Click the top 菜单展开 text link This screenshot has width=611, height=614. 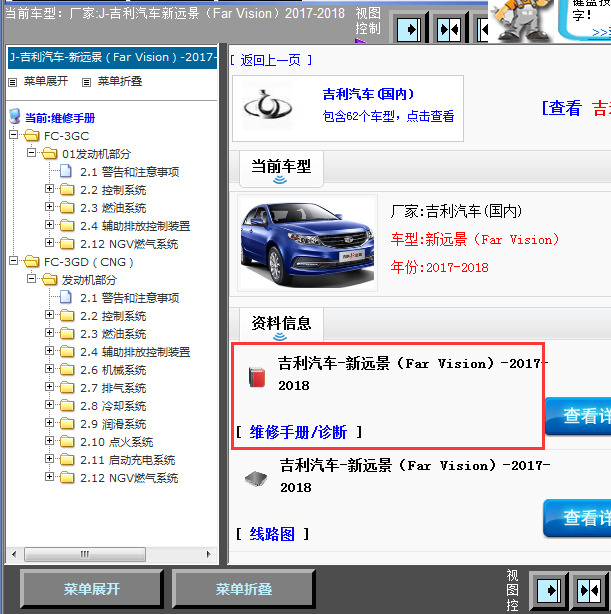point(46,81)
